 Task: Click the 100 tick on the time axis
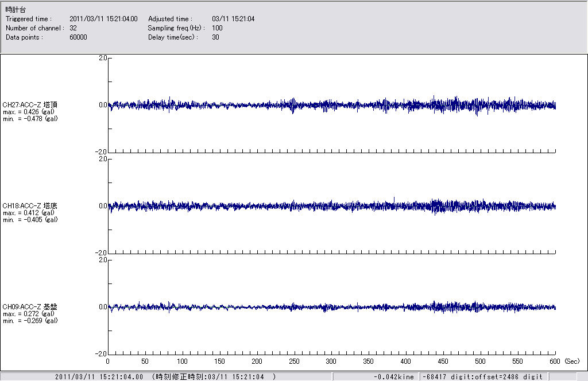(182, 361)
